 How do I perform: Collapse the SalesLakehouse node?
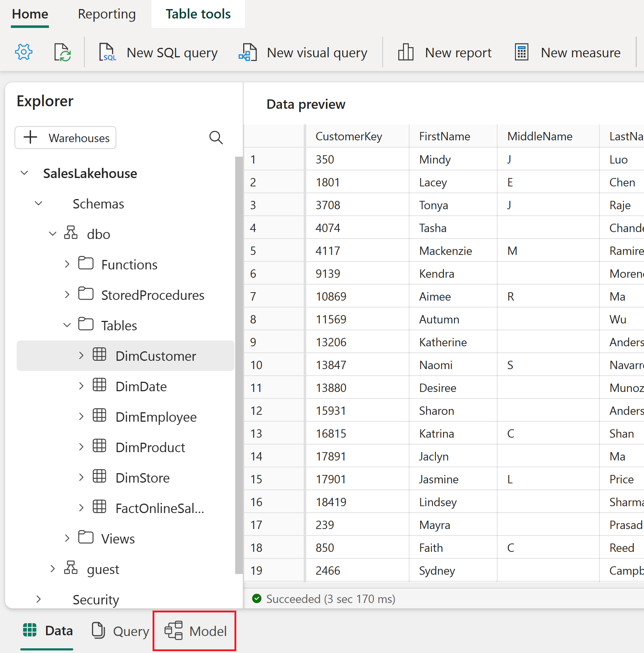(x=24, y=173)
